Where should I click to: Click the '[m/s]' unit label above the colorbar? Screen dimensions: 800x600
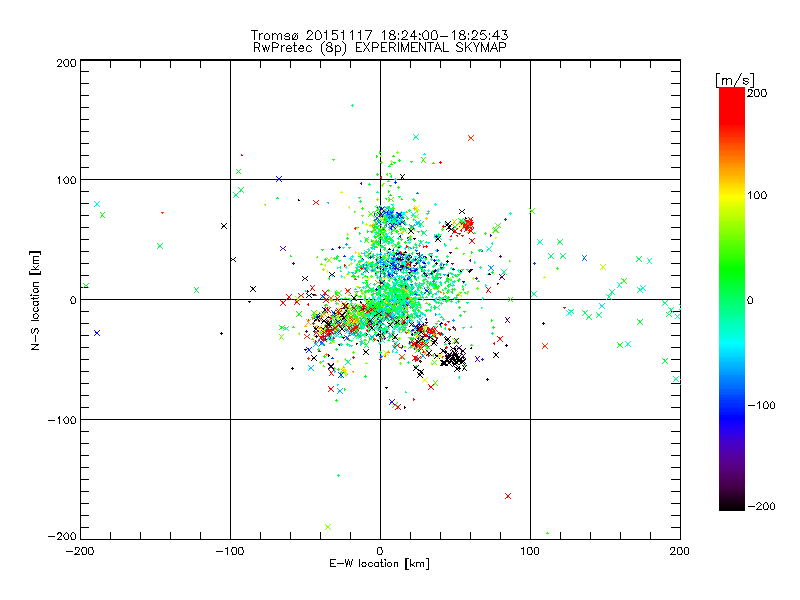click(734, 80)
